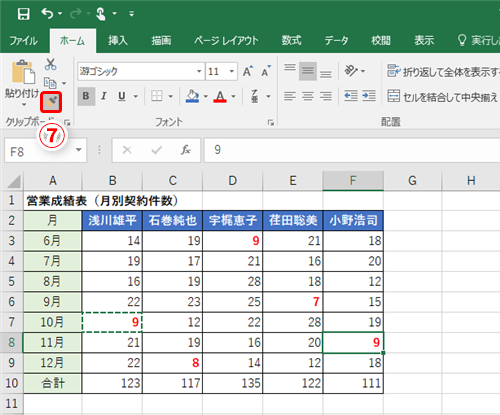This screenshot has height=415, width=500.
Task: Click the Orientation text angle icon
Action: click(x=351, y=71)
